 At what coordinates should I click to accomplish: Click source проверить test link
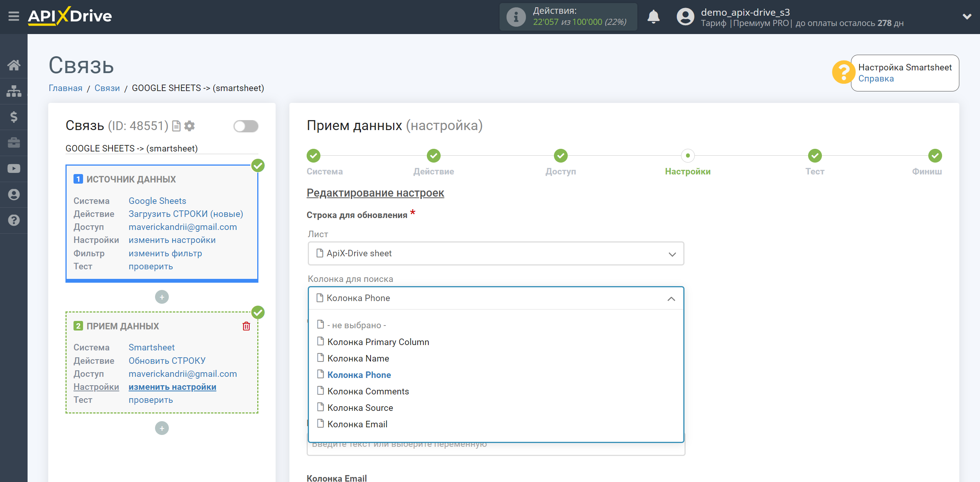click(x=151, y=266)
